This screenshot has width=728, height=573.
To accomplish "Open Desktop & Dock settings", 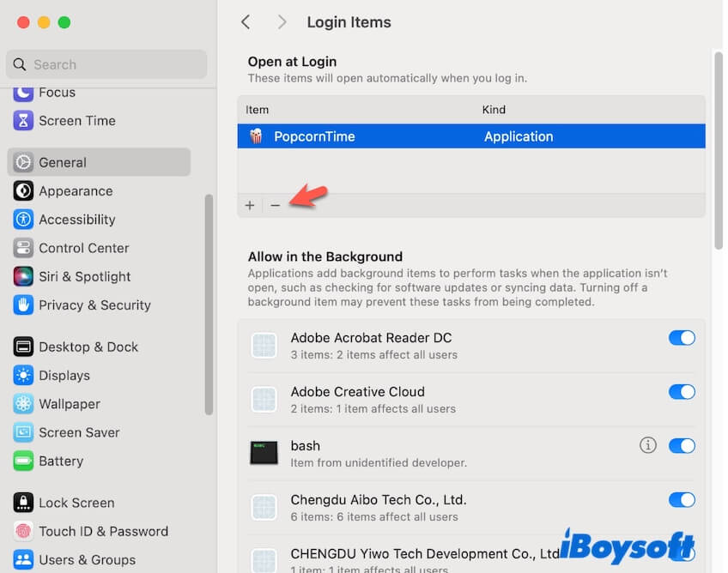I will (88, 347).
